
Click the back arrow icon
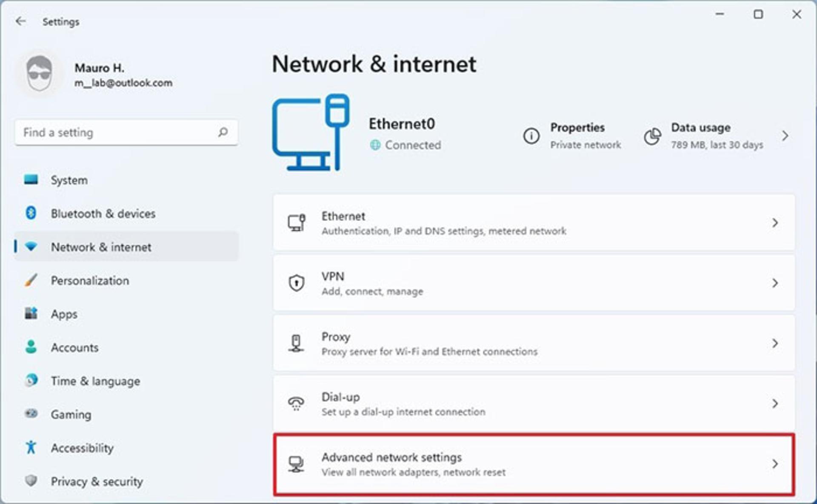(20, 21)
